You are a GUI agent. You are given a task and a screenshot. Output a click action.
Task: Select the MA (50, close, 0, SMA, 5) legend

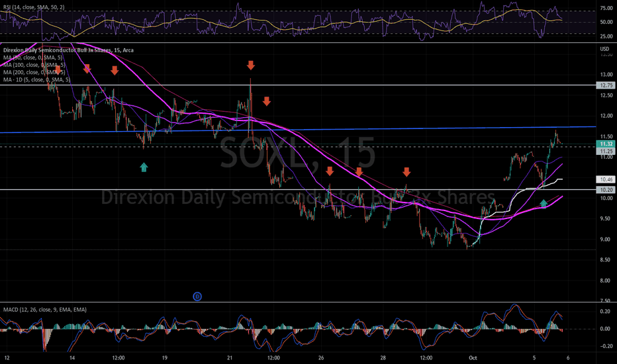pos(32,58)
